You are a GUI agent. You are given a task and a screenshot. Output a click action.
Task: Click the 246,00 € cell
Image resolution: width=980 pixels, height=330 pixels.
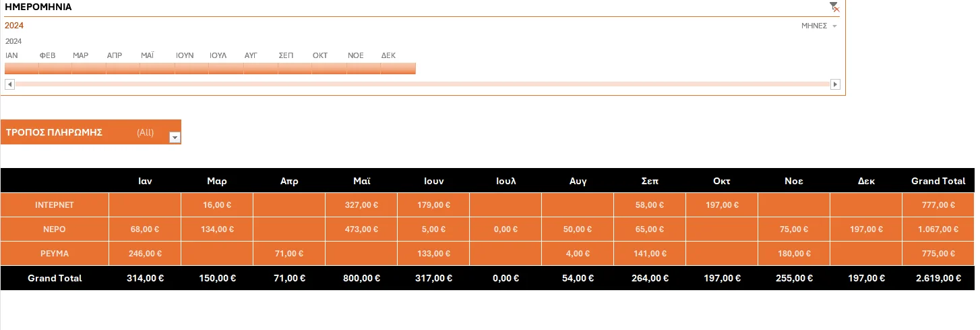click(145, 254)
